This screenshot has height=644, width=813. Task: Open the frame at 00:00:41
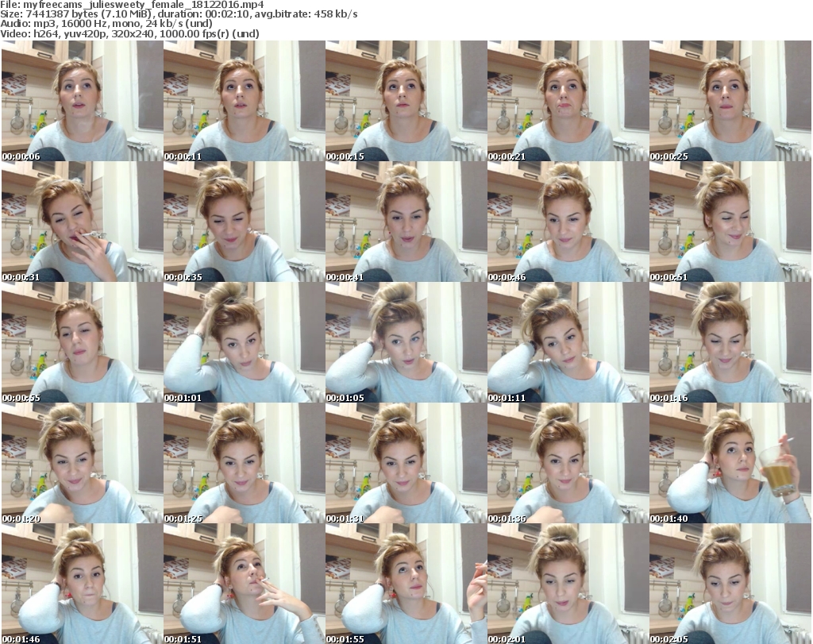click(406, 222)
